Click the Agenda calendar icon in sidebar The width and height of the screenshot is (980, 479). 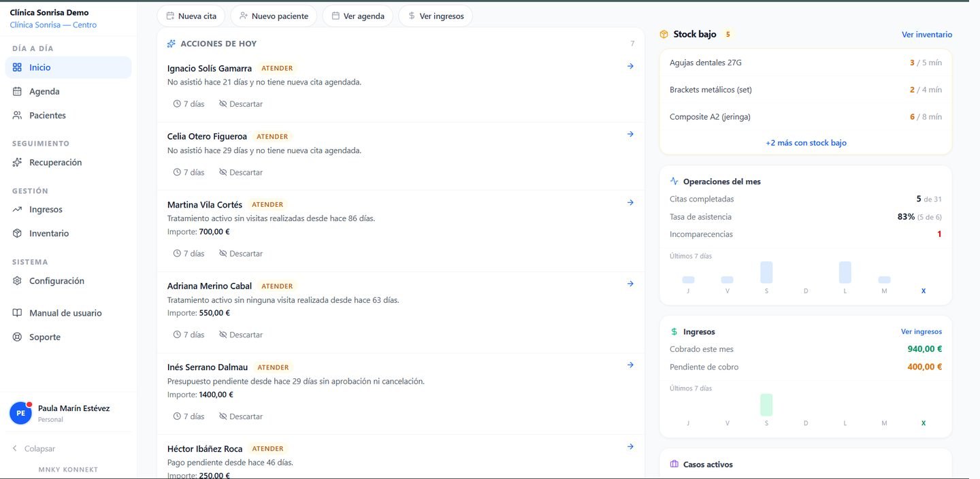tap(17, 91)
